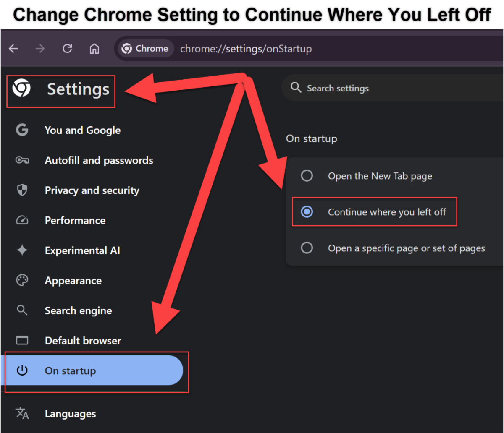Click the Chrome site info chip

click(145, 49)
